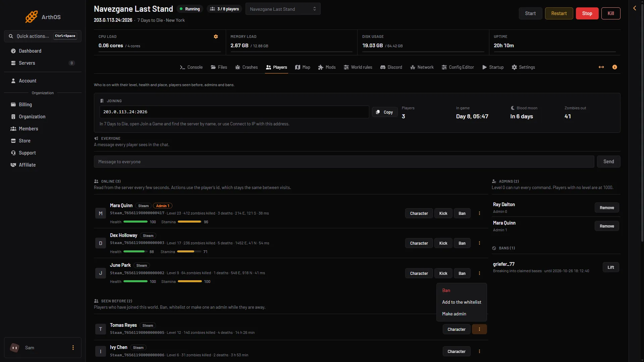Click Tomas Reyes' highlighted more options button
This screenshot has height=362, width=644.
(x=479, y=329)
